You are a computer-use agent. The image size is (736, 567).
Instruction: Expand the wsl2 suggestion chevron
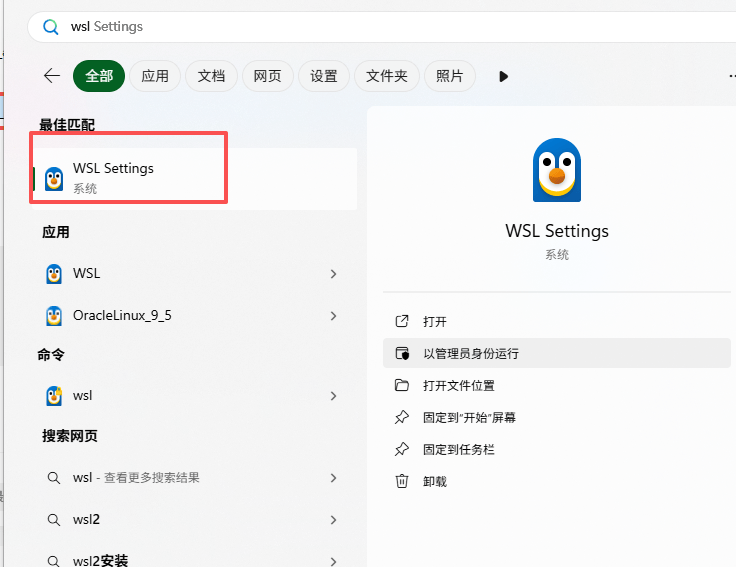click(x=333, y=520)
